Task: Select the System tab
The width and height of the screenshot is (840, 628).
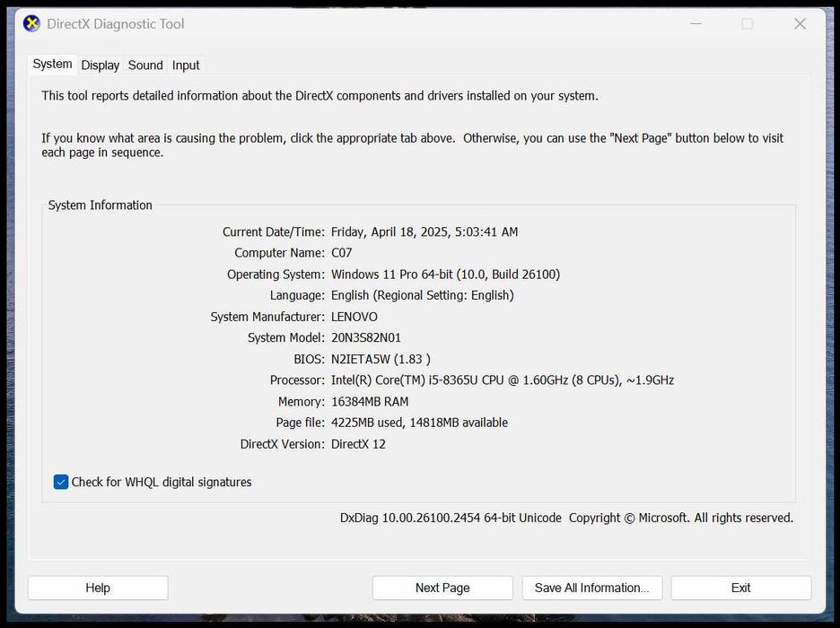Action: tap(52, 65)
